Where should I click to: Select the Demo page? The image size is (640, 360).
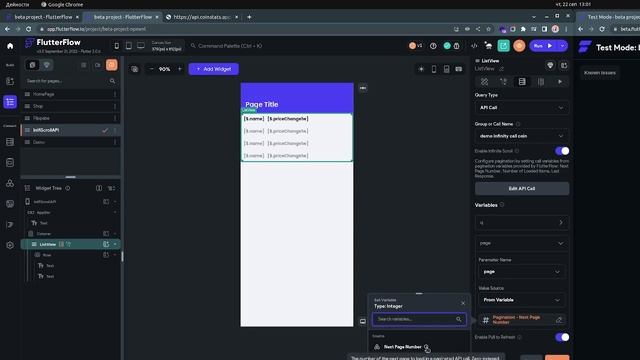70,142
